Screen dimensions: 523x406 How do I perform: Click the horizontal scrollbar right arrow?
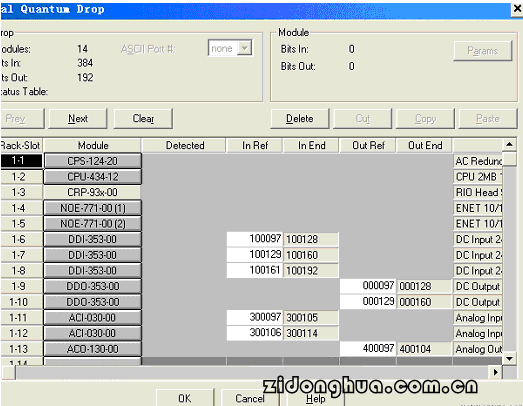pos(496,372)
